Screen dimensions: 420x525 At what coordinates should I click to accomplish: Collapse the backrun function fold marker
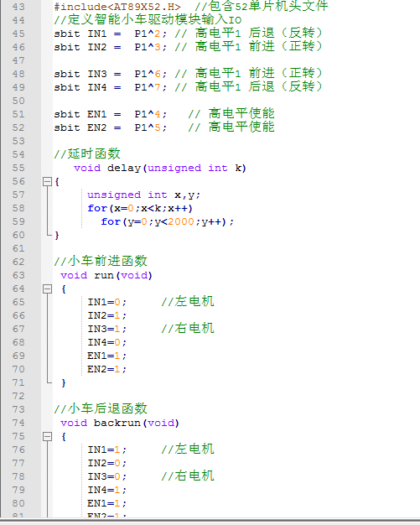pyautogui.click(x=47, y=437)
